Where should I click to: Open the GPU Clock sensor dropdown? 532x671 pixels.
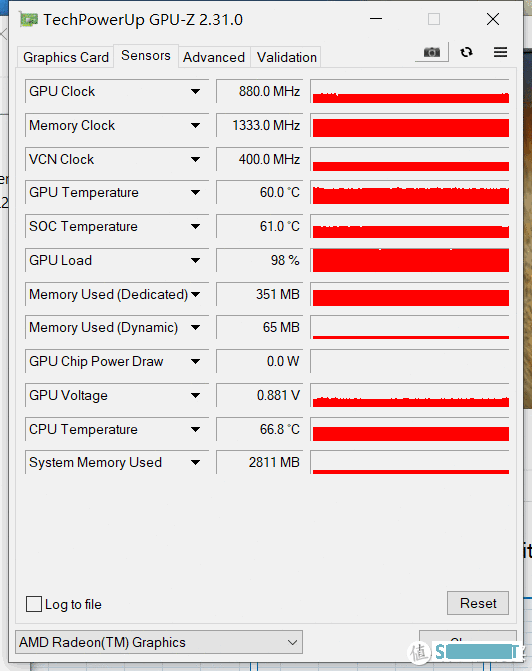[195, 91]
